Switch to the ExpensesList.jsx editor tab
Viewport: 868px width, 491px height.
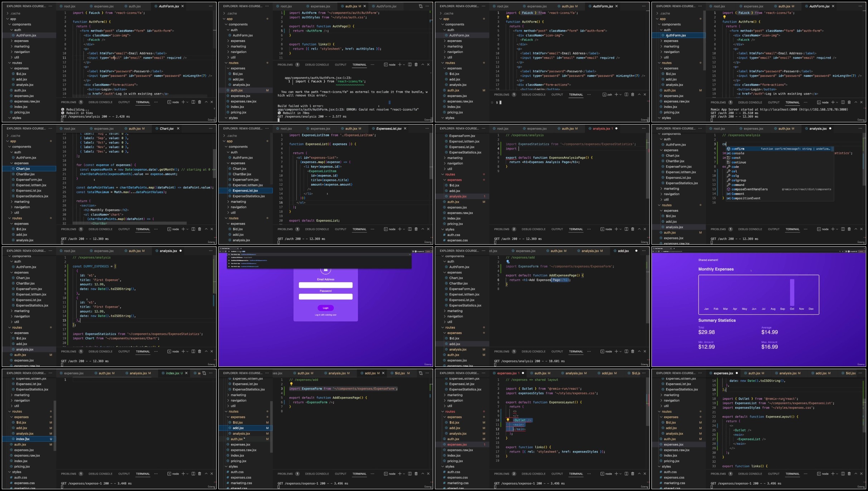[388, 128]
